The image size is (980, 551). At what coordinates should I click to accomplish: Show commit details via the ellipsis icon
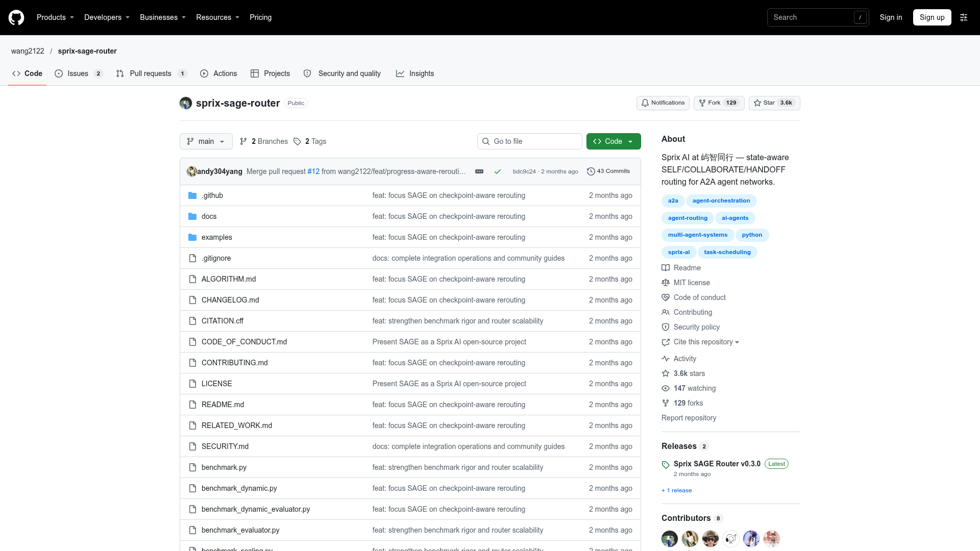tap(479, 171)
